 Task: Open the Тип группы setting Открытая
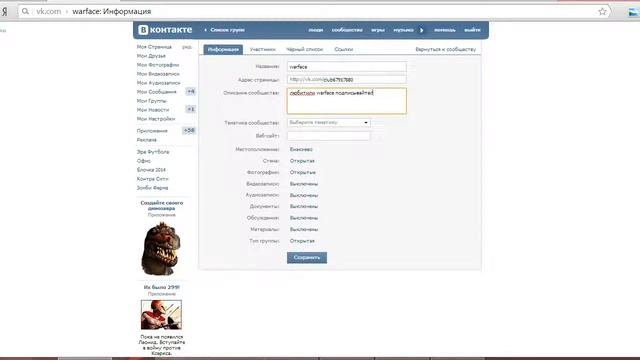coord(302,241)
